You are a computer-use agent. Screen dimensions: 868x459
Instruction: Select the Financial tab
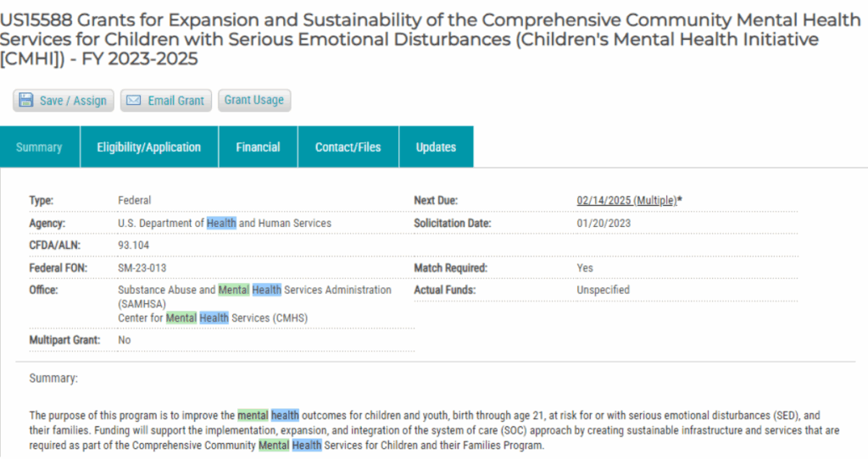[258, 147]
